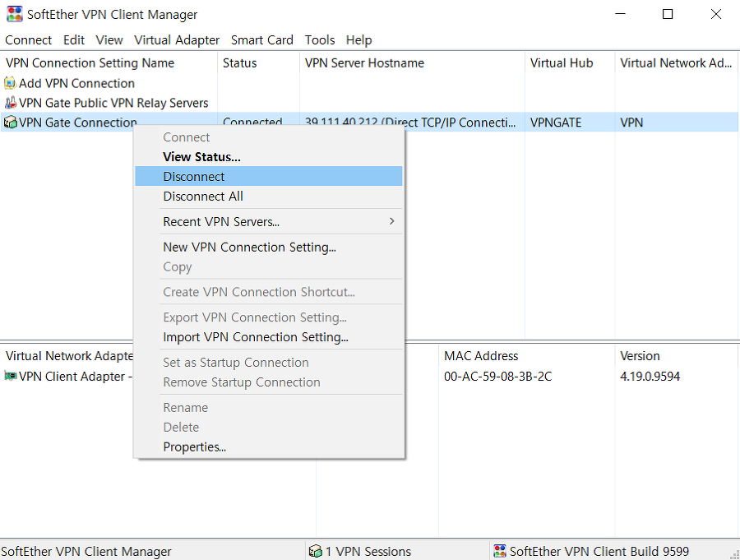The image size is (740, 560).
Task: Click Create VPN Connection Shortcut... entry
Action: 269,292
